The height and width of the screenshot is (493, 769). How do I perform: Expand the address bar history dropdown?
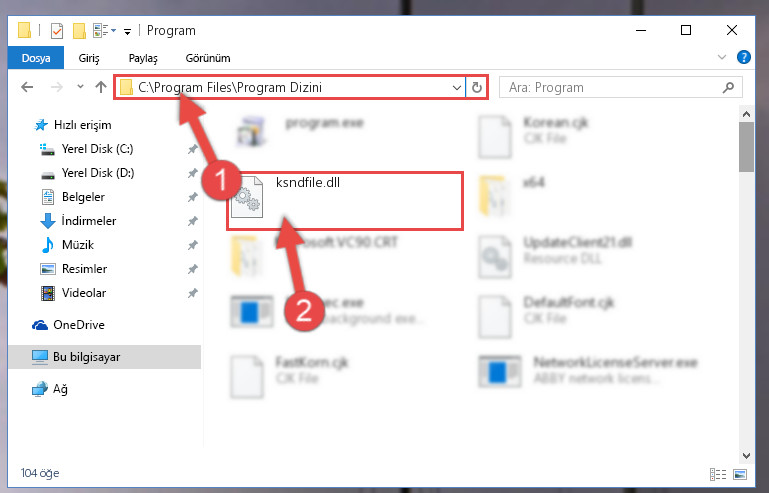(x=457, y=88)
